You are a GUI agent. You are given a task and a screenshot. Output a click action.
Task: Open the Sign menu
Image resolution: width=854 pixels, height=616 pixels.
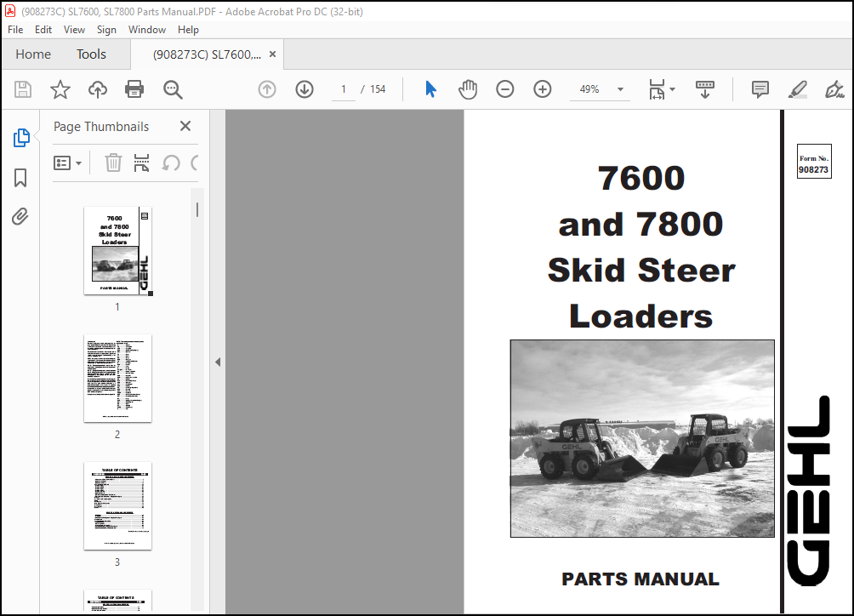[x=106, y=30]
